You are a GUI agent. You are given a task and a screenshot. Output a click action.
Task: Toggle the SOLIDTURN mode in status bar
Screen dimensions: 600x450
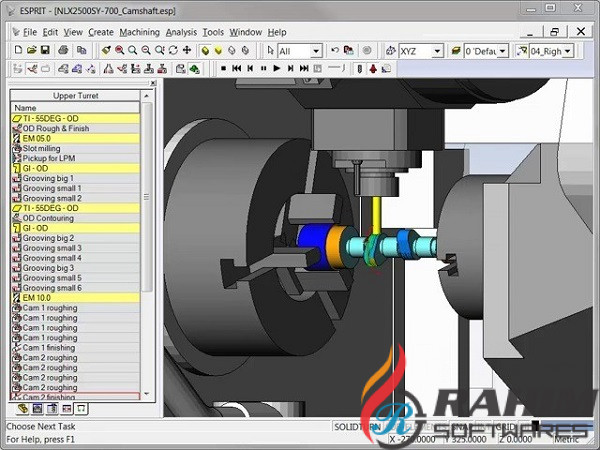tap(357, 427)
